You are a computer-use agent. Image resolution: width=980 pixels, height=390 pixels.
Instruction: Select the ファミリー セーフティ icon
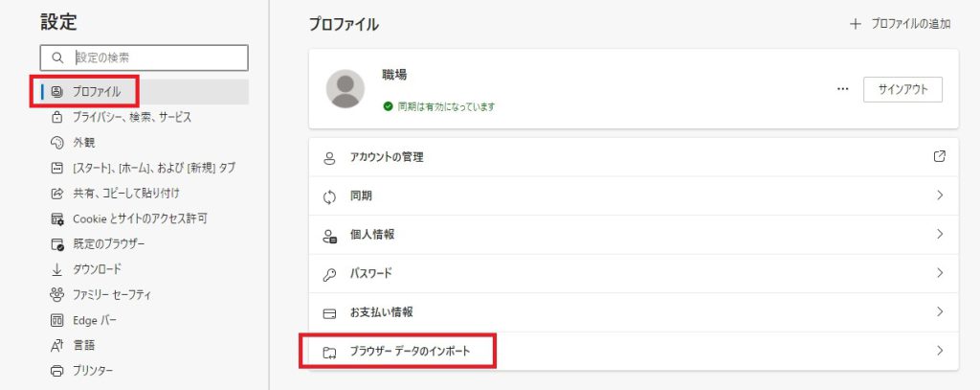click(56, 294)
